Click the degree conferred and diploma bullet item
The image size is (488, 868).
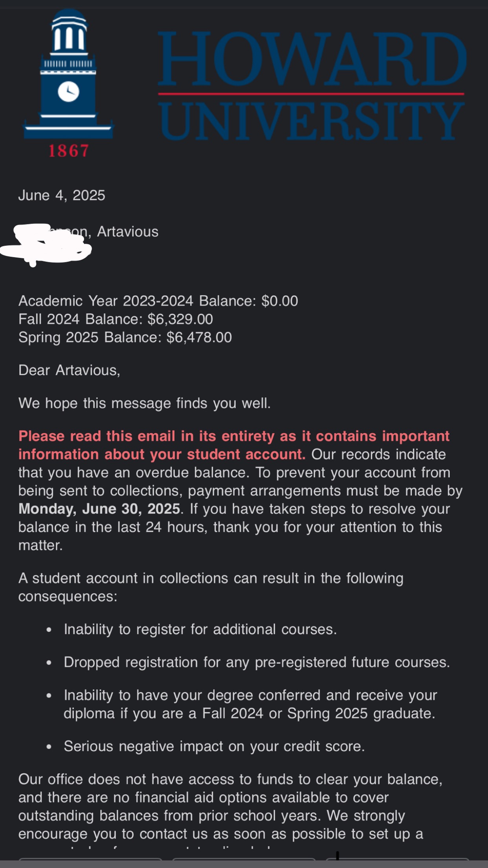pos(250,704)
